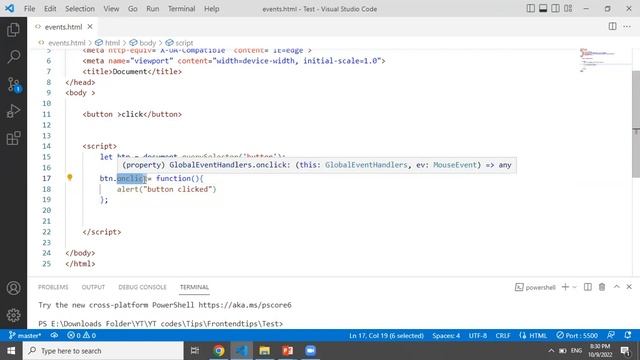Open the File menu
Viewport: 640px width, 360px height.
[29, 9]
